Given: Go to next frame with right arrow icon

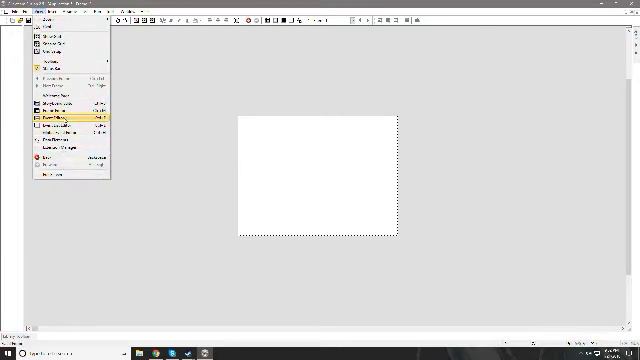Looking at the screenshot, I should coord(367,20).
